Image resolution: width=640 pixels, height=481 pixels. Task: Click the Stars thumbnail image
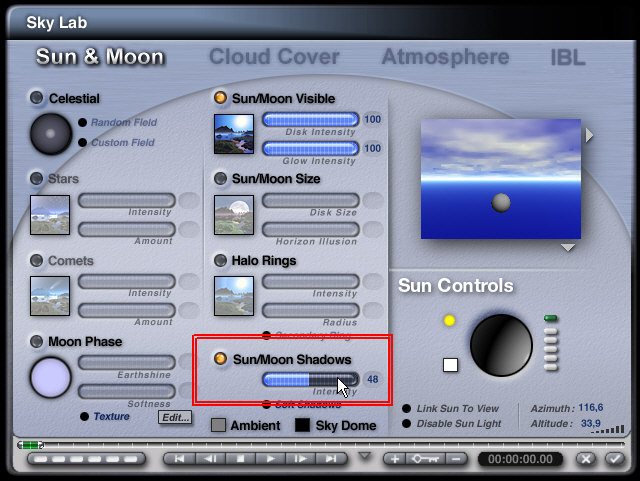50,215
